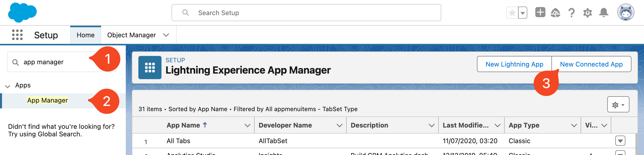Click the New Connected App button
This screenshot has width=644, height=155.
(x=591, y=64)
